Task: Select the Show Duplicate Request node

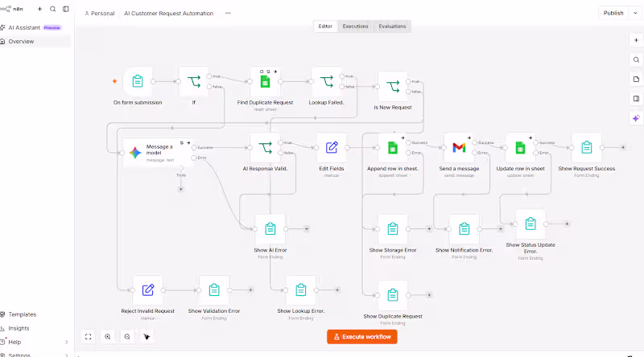Action: [393, 295]
